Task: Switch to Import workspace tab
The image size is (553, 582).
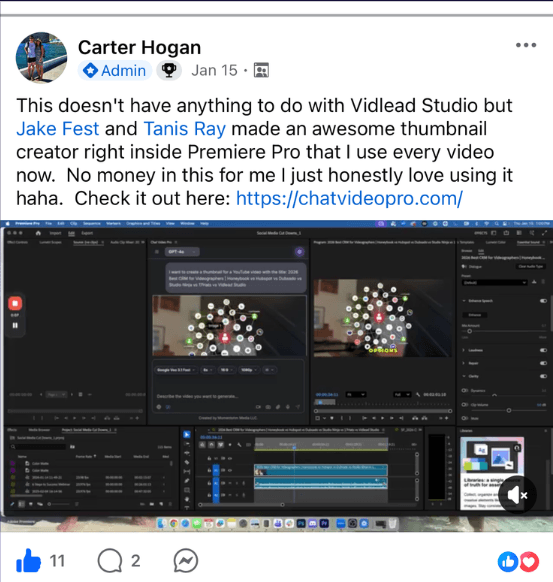Action: point(55,233)
